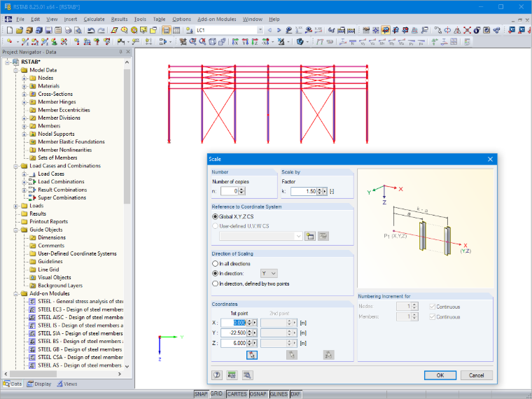
Task: Click the navigator vertical scrollbar
Action: [127, 136]
